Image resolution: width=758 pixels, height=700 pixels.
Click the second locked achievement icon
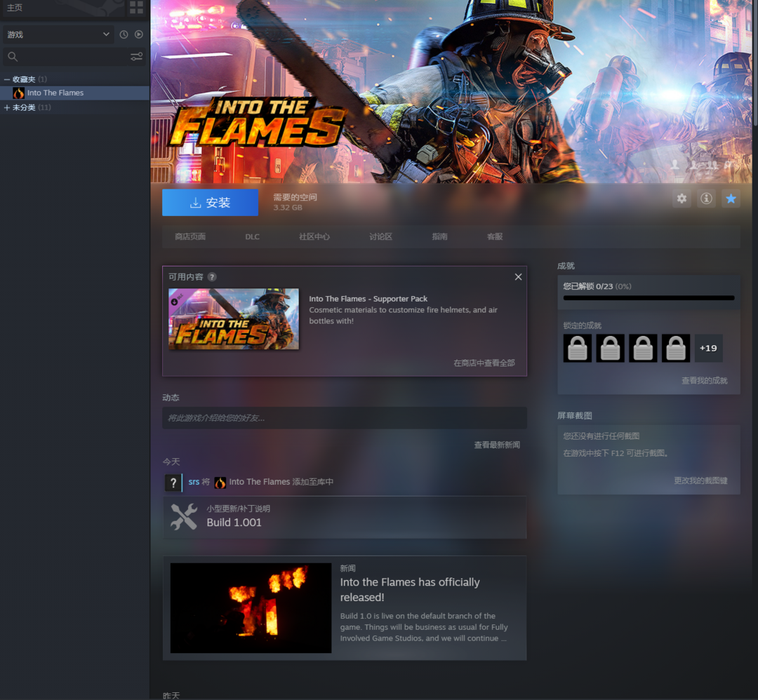point(610,349)
